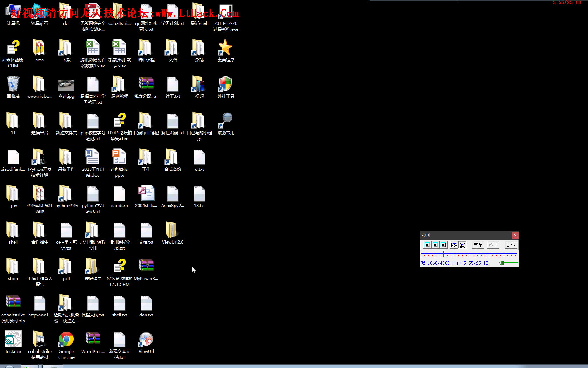Select the 流量矿石 desktop icon
Image resolution: width=588 pixels, height=368 pixels.
pyautogui.click(x=40, y=14)
